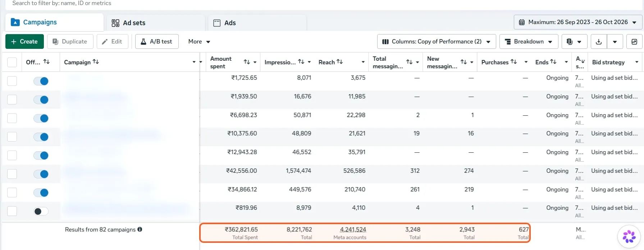Open the export options arrow
Image resolution: width=644 pixels, height=250 pixels.
615,42
